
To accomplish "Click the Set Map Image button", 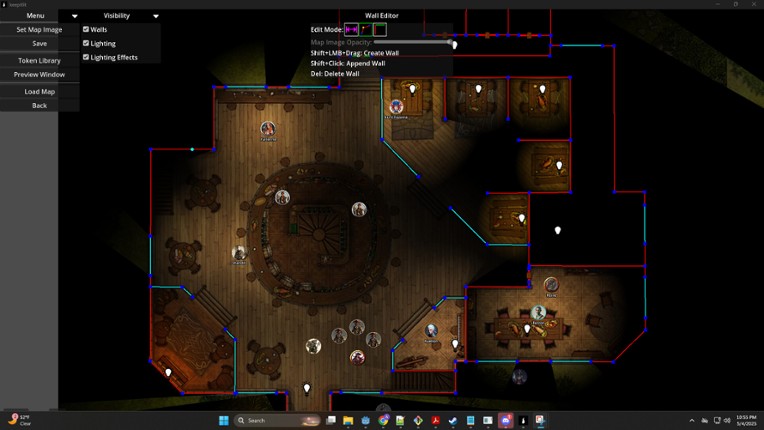I will tap(39, 30).
